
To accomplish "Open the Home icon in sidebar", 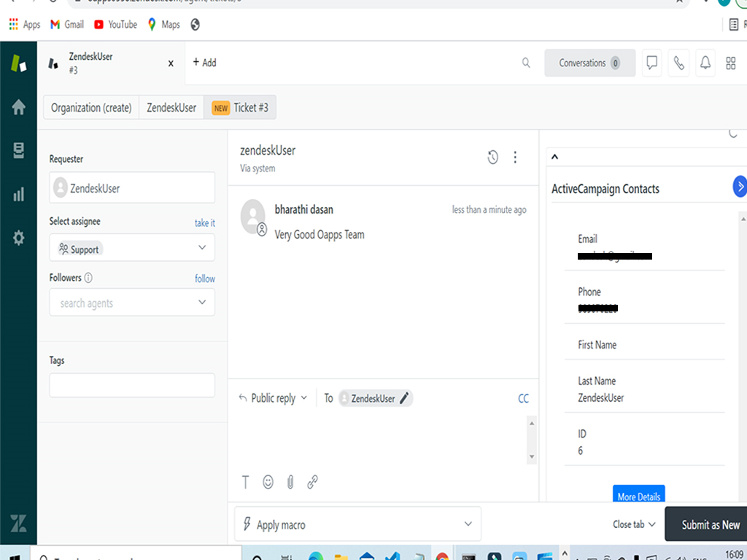I will pos(19,107).
